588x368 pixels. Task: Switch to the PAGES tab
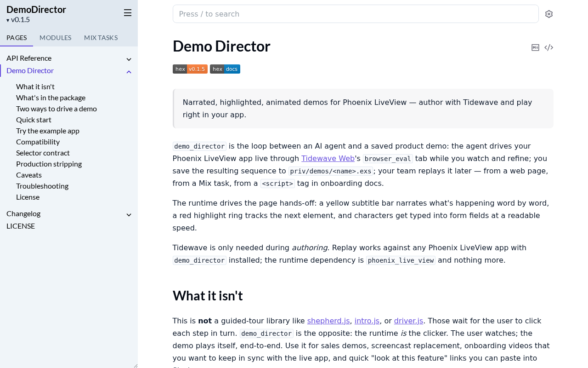pyautogui.click(x=17, y=38)
